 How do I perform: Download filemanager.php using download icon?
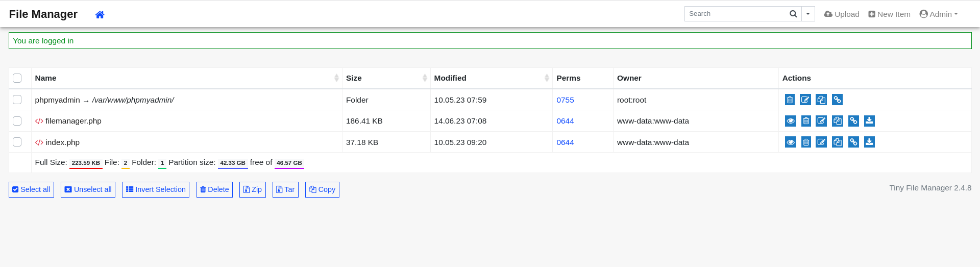point(869,121)
